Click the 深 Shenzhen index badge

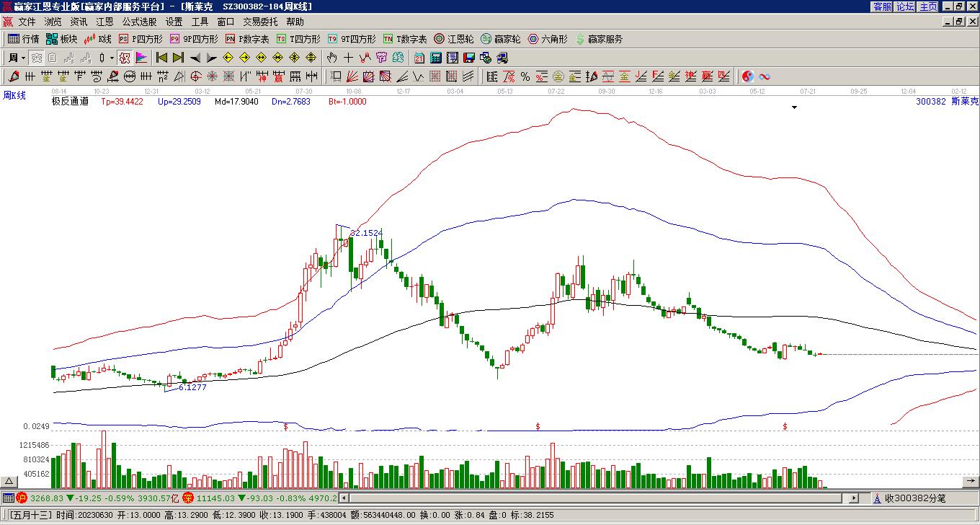pyautogui.click(x=187, y=498)
